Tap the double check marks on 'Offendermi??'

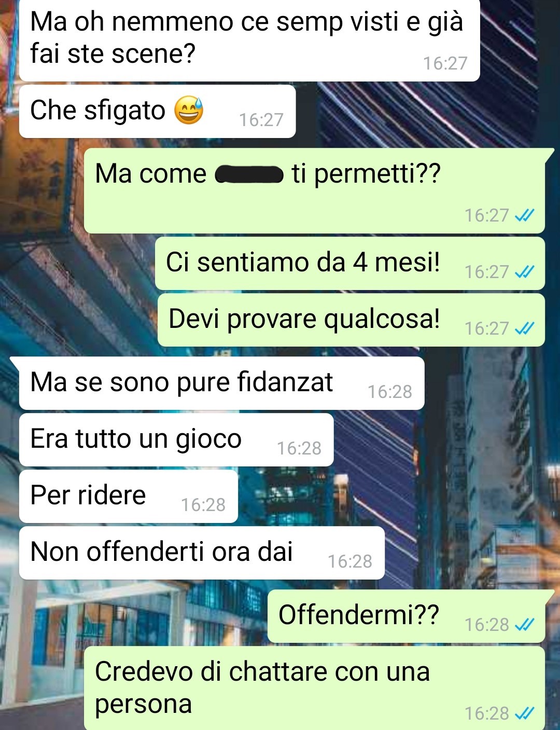tap(524, 624)
